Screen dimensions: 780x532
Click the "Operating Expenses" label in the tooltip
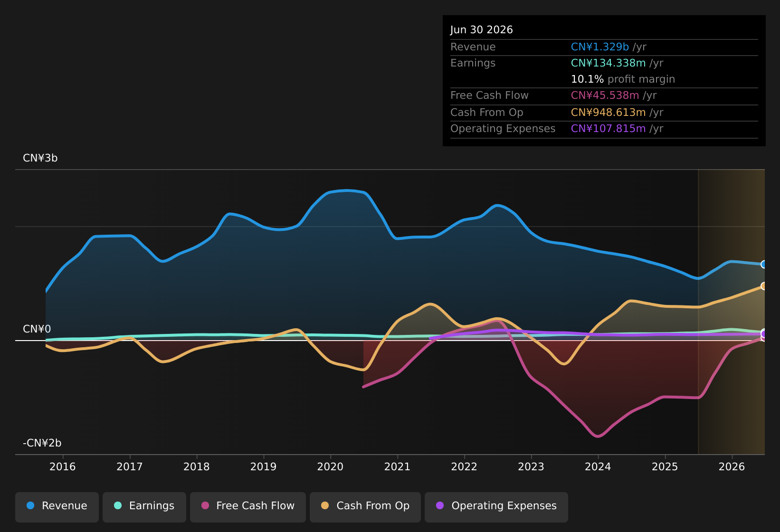click(x=503, y=129)
